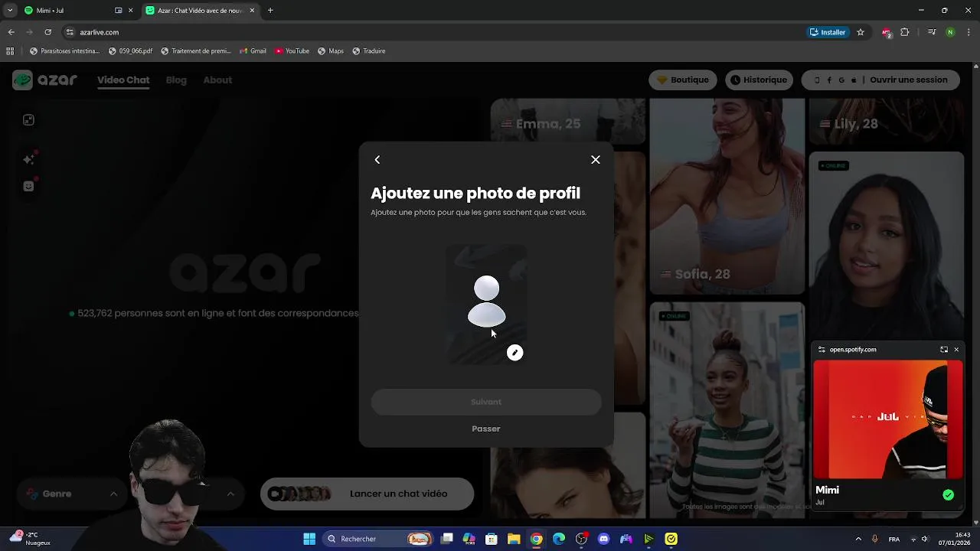Open the Gmail bookmark
980x551 pixels.
tap(253, 51)
